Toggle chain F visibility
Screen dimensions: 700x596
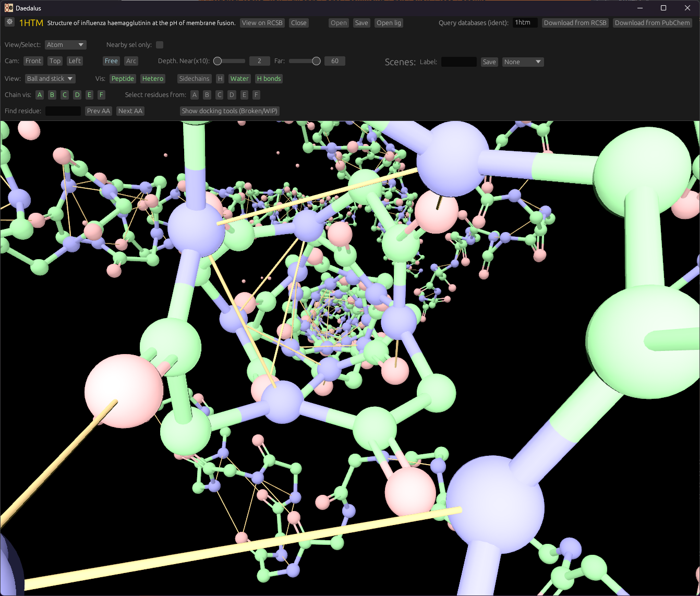pyautogui.click(x=102, y=95)
